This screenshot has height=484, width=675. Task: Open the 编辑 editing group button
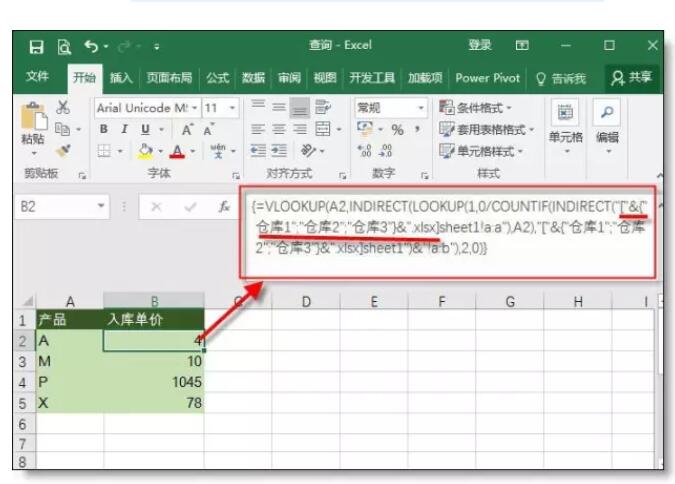point(607,127)
